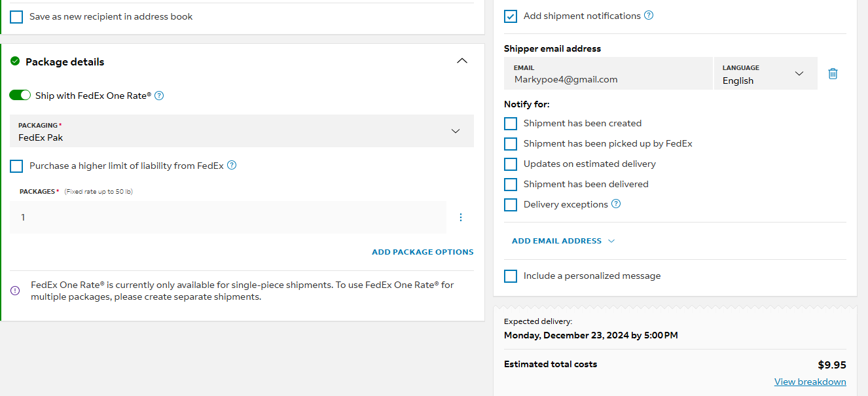Screen dimensions: 868x396
Task: Open the package row three-dot options menu
Action: click(x=461, y=217)
